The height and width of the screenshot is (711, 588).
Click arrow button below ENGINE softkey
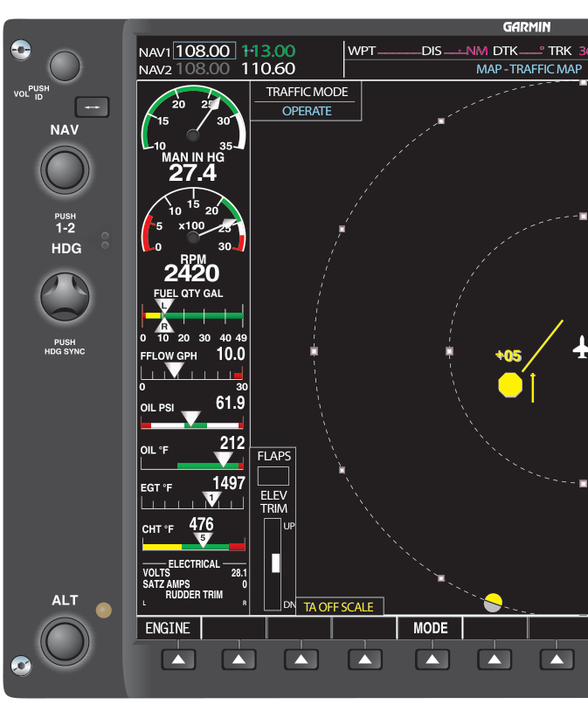[179, 659]
